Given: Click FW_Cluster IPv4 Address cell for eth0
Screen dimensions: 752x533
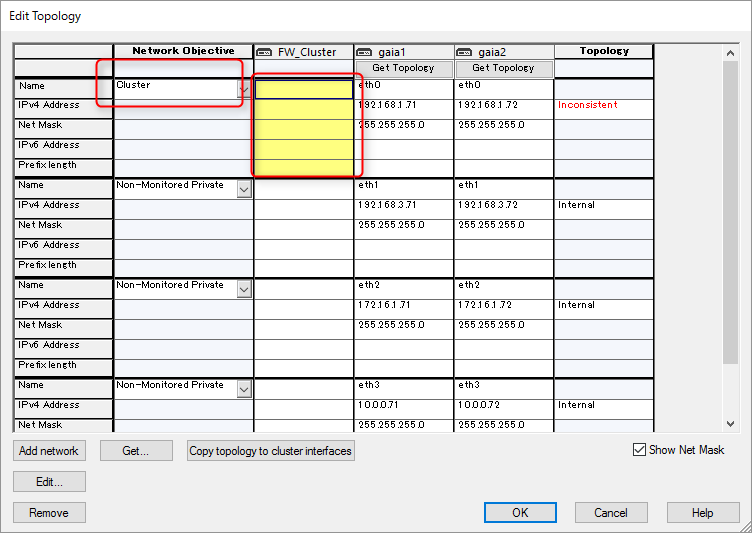Looking at the screenshot, I should (304, 109).
